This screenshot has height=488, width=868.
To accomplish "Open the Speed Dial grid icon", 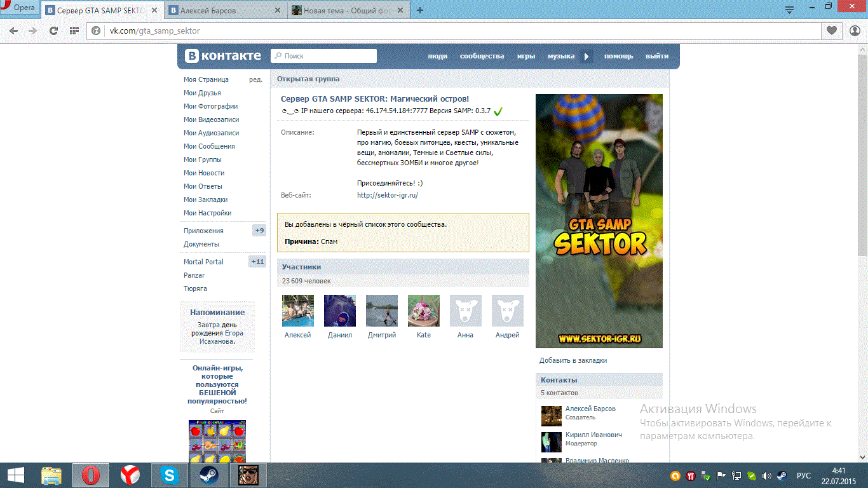I will (x=74, y=30).
